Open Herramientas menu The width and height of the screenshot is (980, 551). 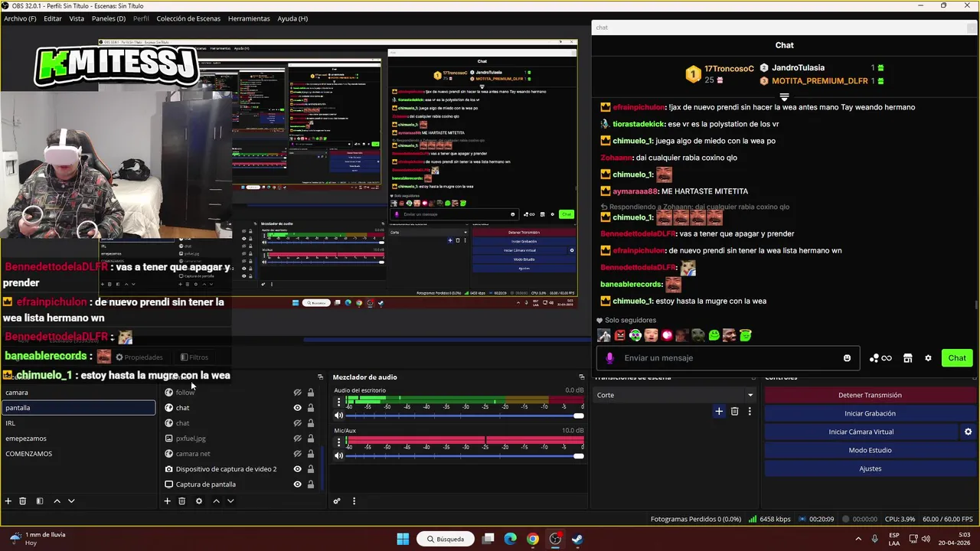249,18
